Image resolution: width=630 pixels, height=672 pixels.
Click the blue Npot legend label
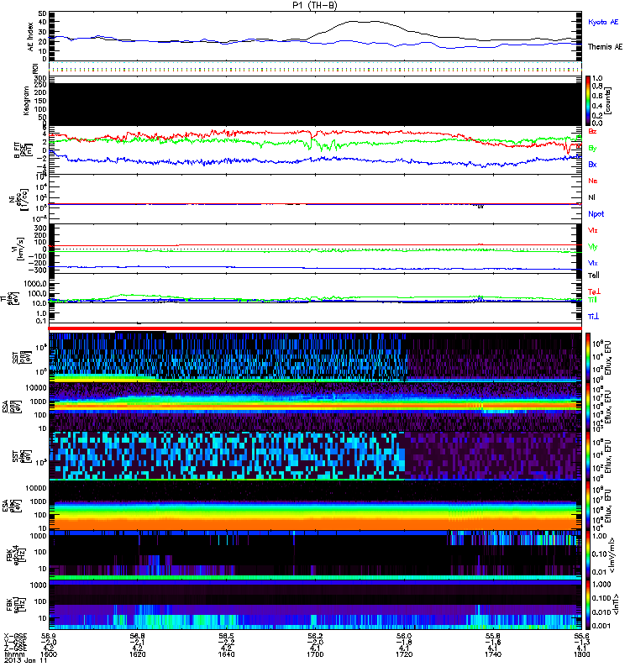(596, 214)
